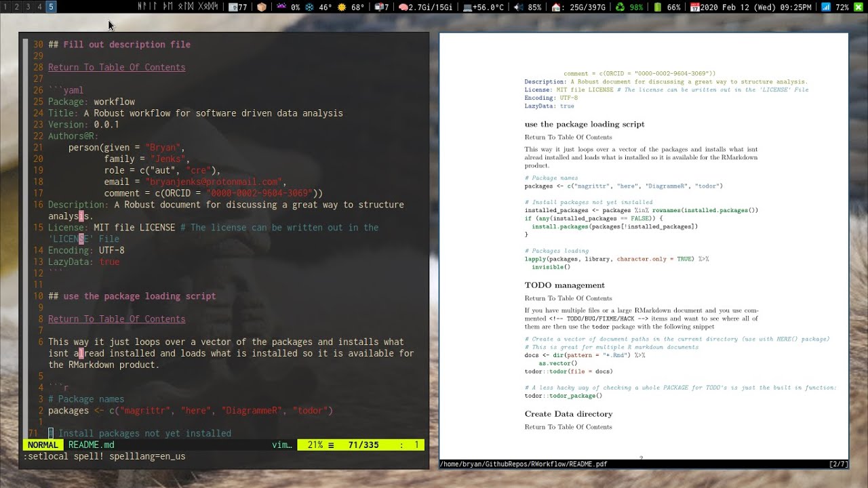This screenshot has width=868, height=488.
Task: Click the 71/335 line counter in statusline
Action: 364,445
